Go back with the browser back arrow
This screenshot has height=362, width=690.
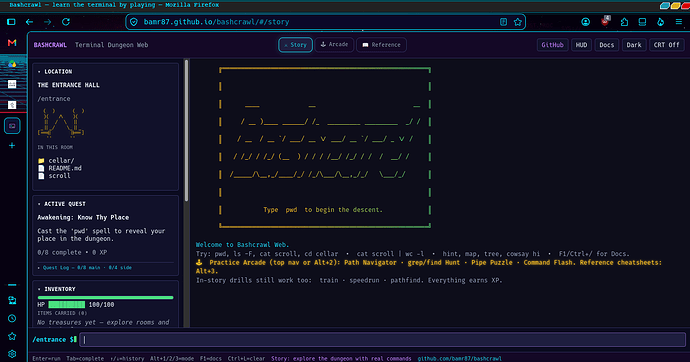tap(29, 22)
